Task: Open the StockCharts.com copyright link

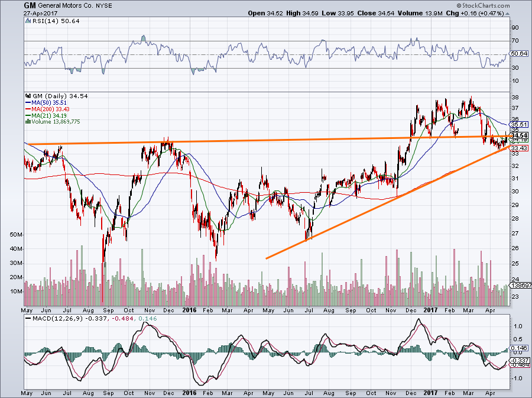Action: pos(483,6)
